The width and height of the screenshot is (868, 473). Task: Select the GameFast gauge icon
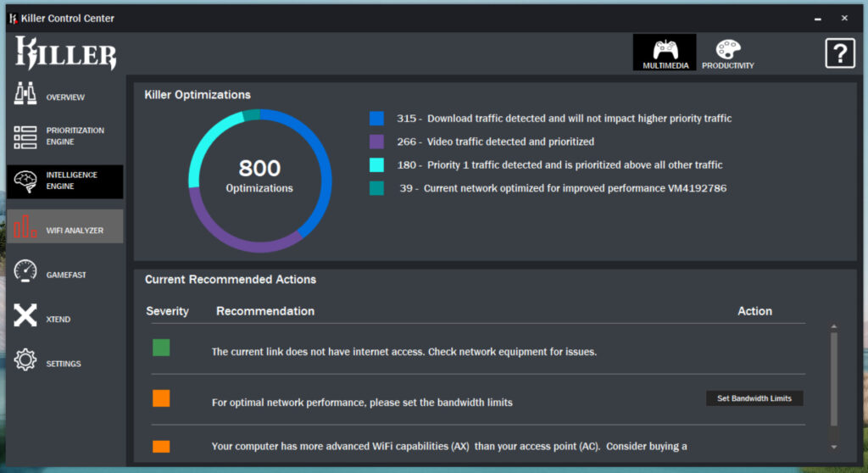pos(25,271)
